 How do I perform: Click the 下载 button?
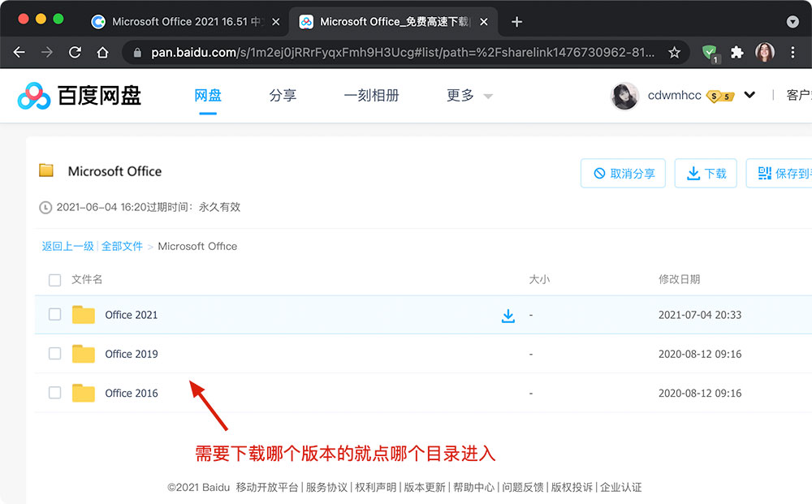click(x=706, y=174)
